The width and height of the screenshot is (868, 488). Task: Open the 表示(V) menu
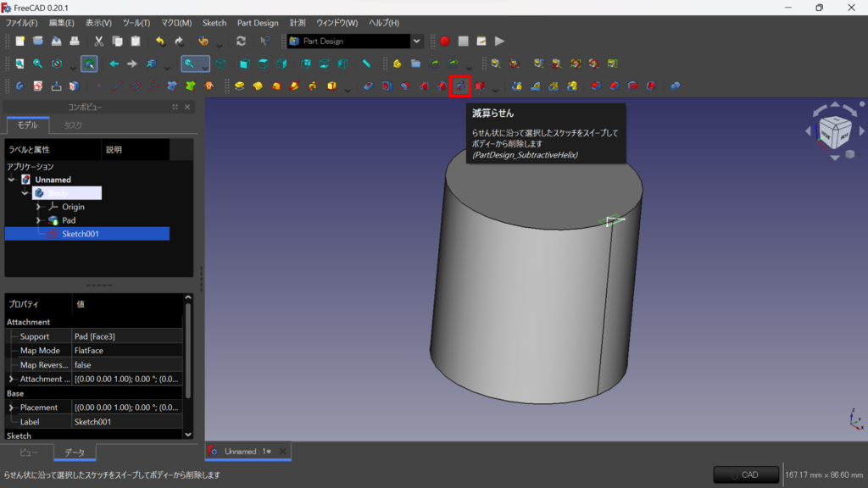[x=98, y=23]
